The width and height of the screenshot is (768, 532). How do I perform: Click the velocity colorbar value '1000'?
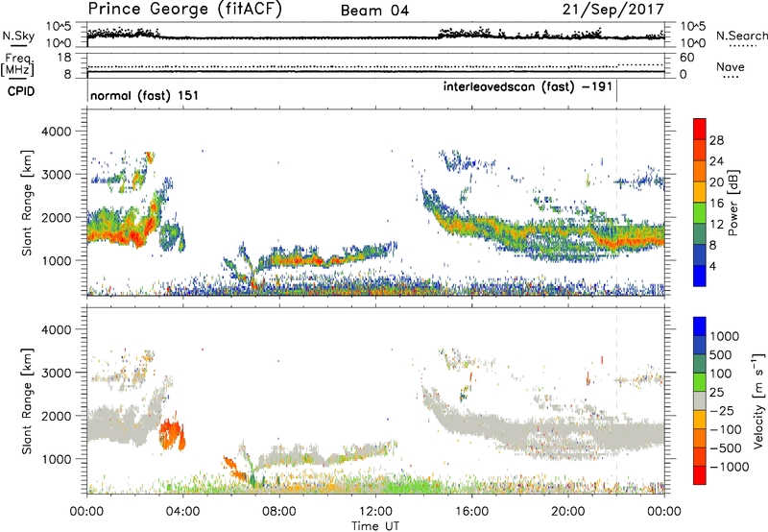point(725,336)
